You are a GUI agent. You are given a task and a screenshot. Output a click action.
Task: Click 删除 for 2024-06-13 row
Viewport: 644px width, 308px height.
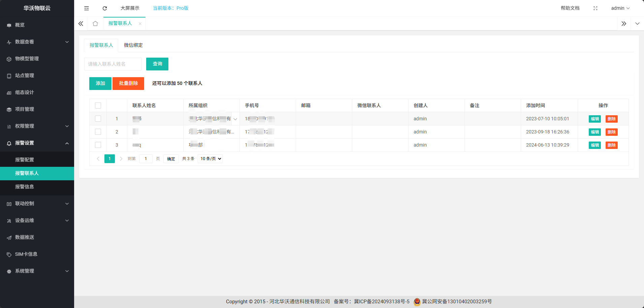click(612, 145)
